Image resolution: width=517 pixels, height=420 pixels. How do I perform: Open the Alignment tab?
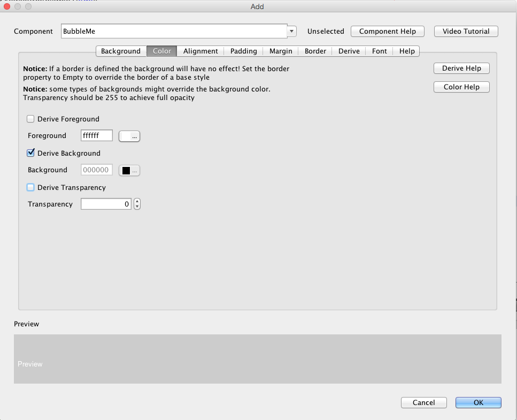coord(200,51)
